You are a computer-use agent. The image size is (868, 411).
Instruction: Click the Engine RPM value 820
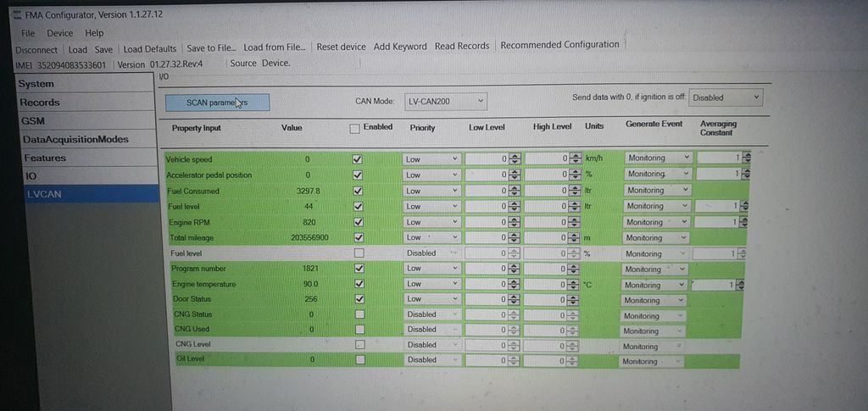(x=309, y=222)
